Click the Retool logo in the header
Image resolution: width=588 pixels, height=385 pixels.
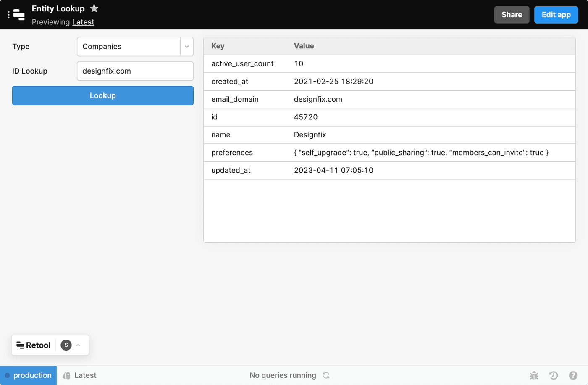19,15
